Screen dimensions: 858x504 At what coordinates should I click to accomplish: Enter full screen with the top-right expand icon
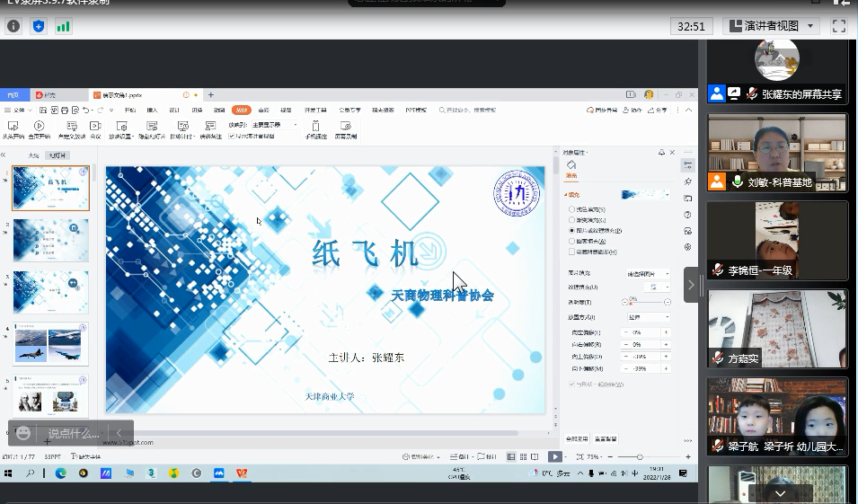coord(839,26)
